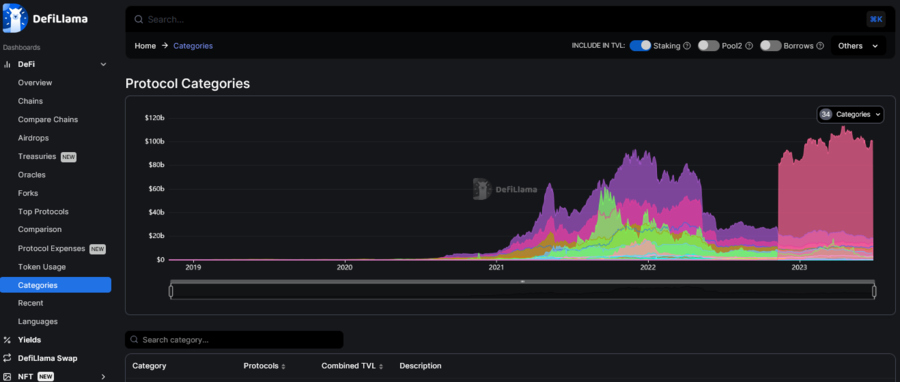
Task: Click the 2021 x-axis label
Action: click(x=496, y=267)
